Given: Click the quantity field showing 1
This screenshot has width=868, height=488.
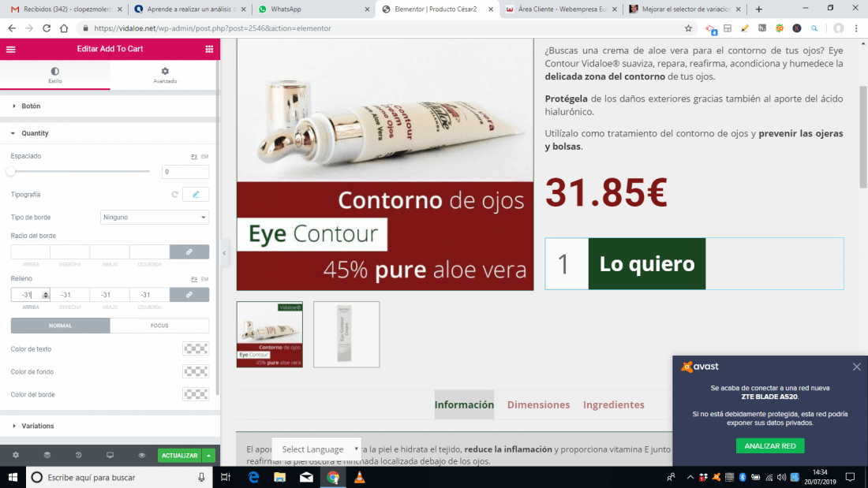Looking at the screenshot, I should click(567, 264).
